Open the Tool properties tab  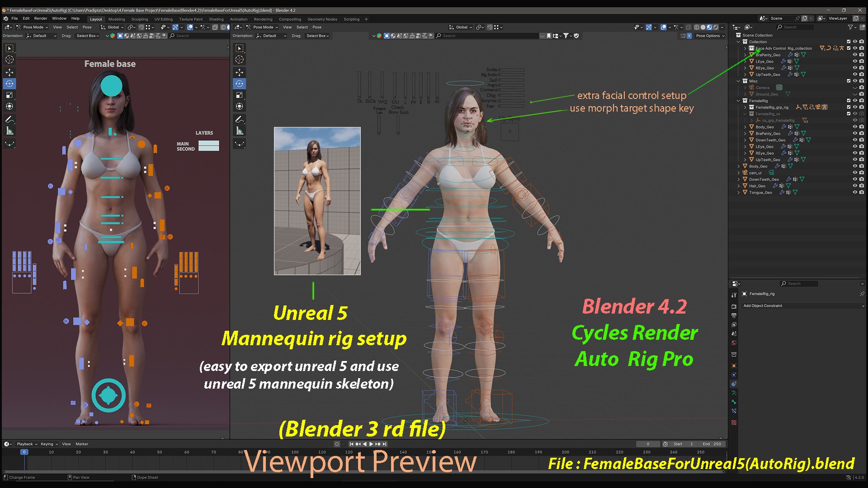734,295
